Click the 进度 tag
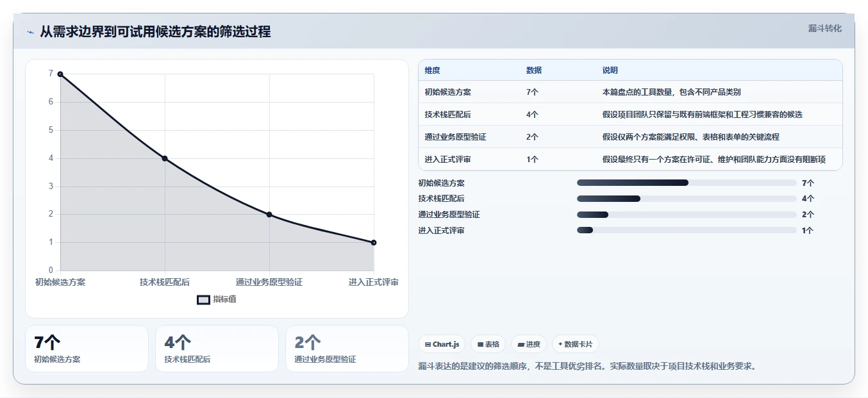Image resolution: width=868 pixels, height=398 pixels. 529,344
